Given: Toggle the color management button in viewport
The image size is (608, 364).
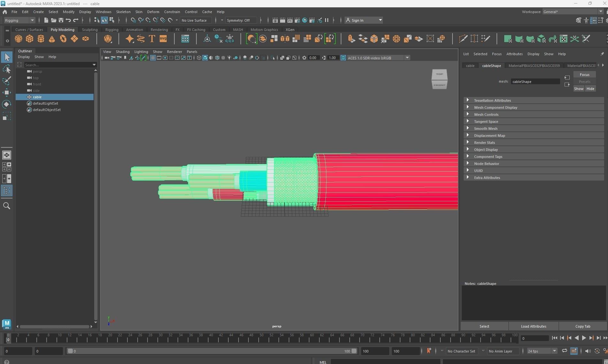Looking at the screenshot, I should click(x=343, y=58).
